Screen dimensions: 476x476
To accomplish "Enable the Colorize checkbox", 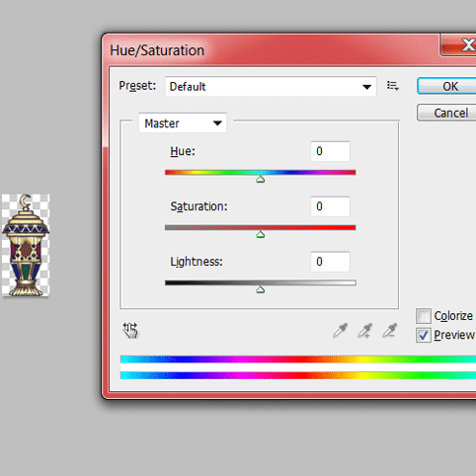I will tap(424, 316).
